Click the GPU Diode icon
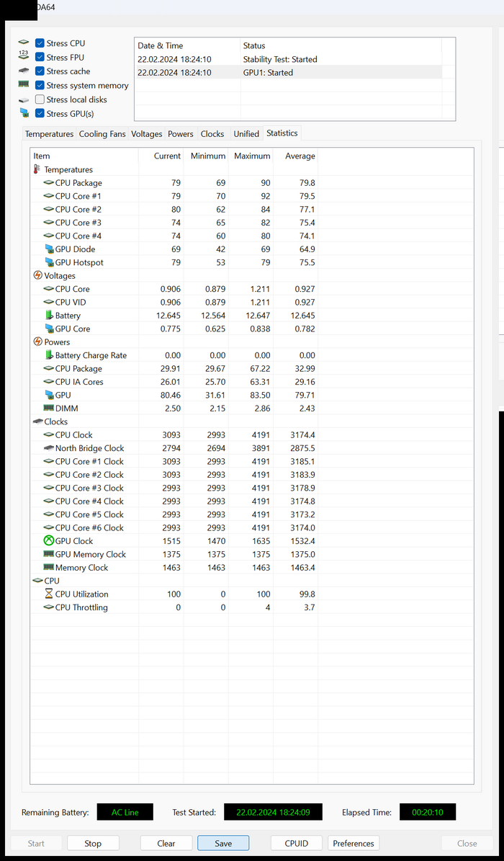504x861 pixels. pos(49,249)
